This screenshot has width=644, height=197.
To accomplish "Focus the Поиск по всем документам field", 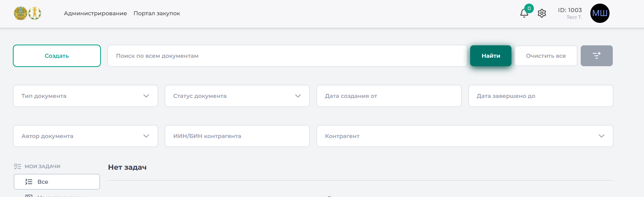I will tap(287, 56).
